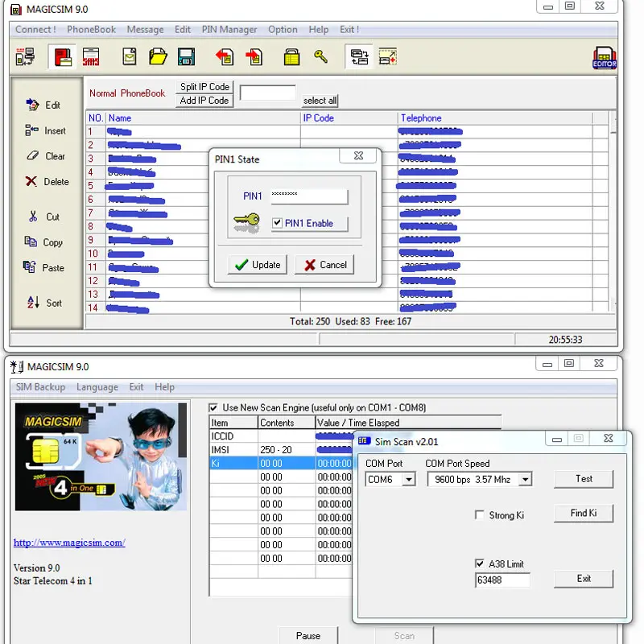
Task: Click the Update button in PIN1 State
Action: tap(257, 264)
